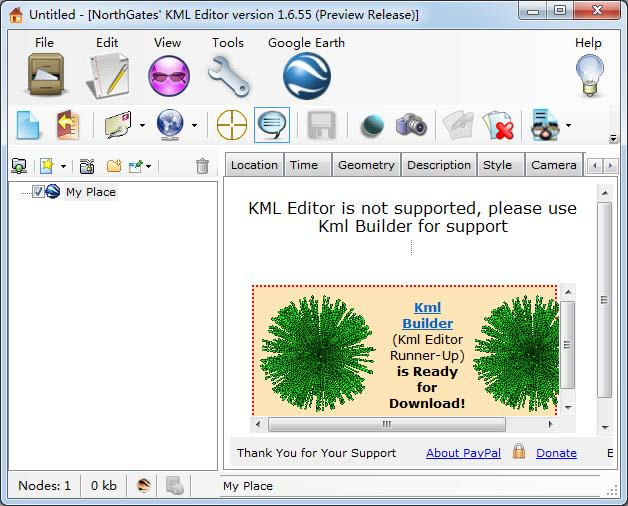Click the delete pages red X icon

click(499, 125)
